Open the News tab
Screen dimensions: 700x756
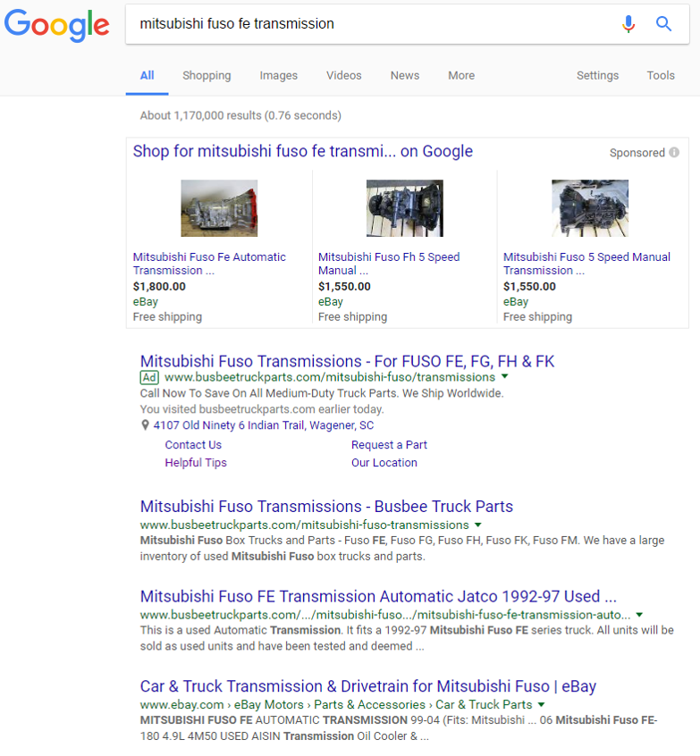coord(405,75)
